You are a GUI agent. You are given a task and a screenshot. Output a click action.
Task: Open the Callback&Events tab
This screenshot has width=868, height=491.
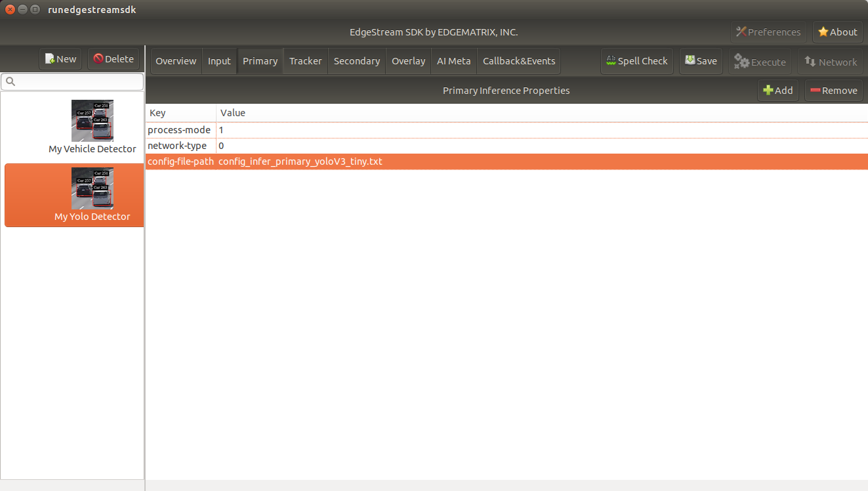point(519,61)
